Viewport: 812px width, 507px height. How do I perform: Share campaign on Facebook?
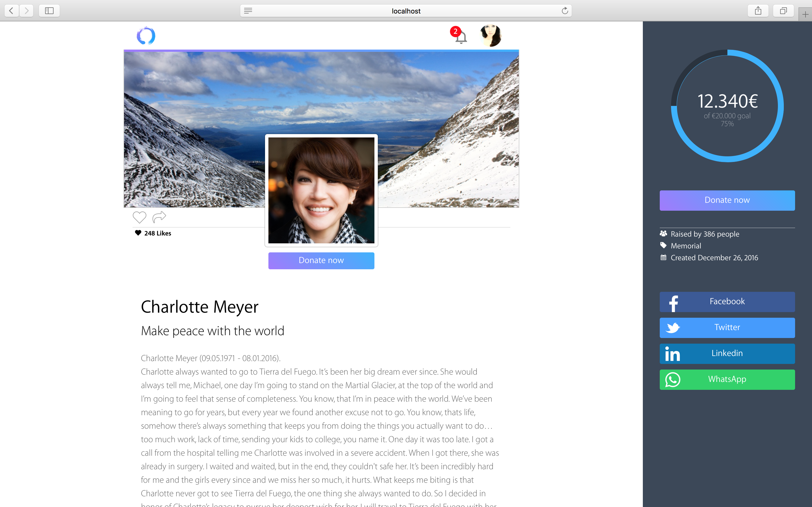[727, 301]
